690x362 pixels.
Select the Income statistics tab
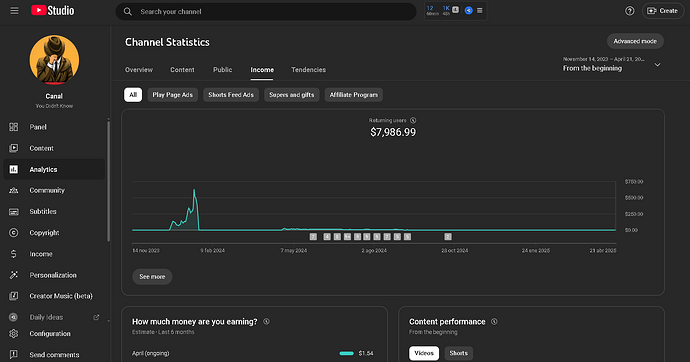[x=262, y=70]
